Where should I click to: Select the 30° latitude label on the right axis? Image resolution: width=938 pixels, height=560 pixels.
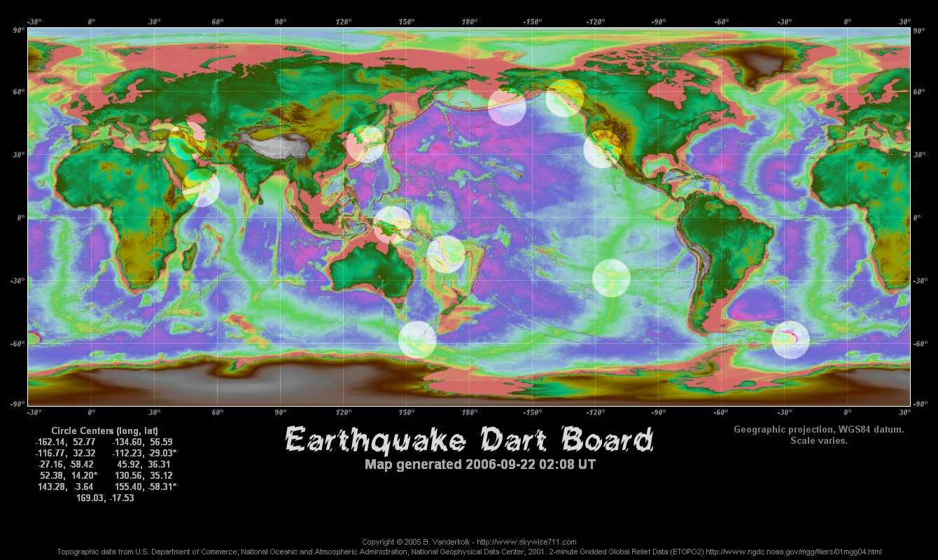(x=919, y=155)
